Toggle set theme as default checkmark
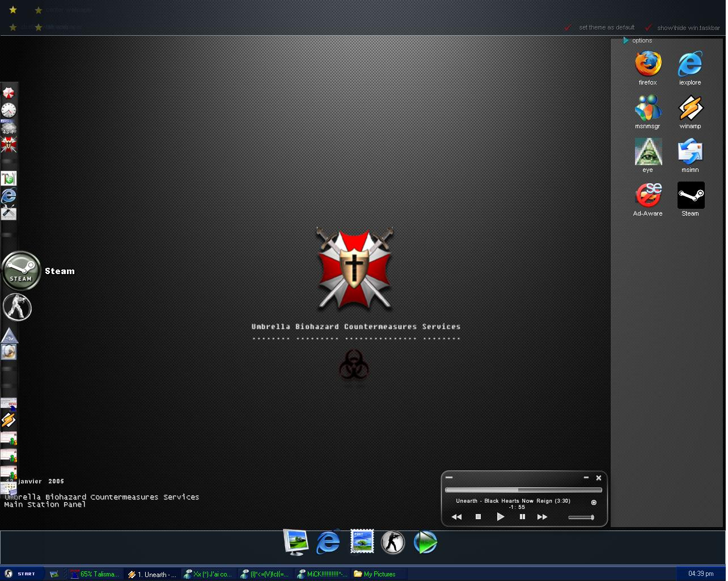Image resolution: width=728 pixels, height=581 pixels. click(x=568, y=27)
